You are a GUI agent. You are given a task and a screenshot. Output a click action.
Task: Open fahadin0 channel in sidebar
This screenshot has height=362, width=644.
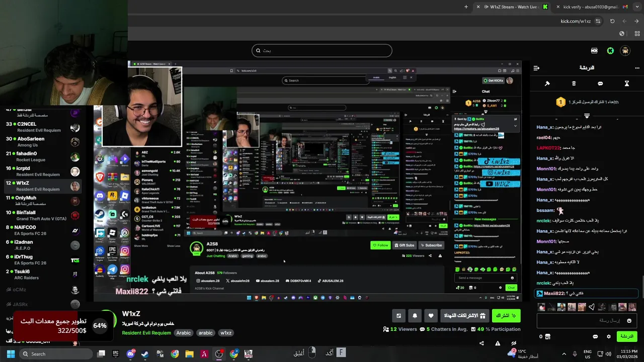[x=40, y=157]
